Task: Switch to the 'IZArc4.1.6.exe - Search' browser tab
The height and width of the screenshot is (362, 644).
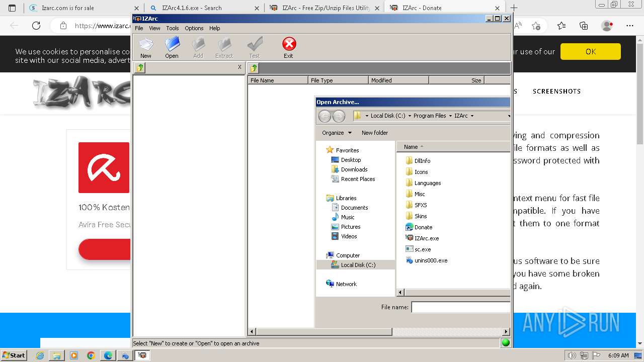Action: [204, 8]
